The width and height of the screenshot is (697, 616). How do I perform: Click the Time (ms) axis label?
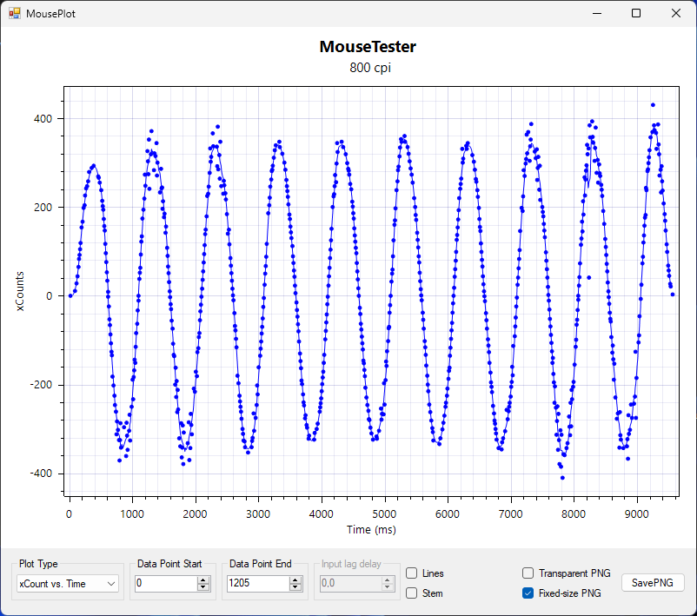point(371,529)
